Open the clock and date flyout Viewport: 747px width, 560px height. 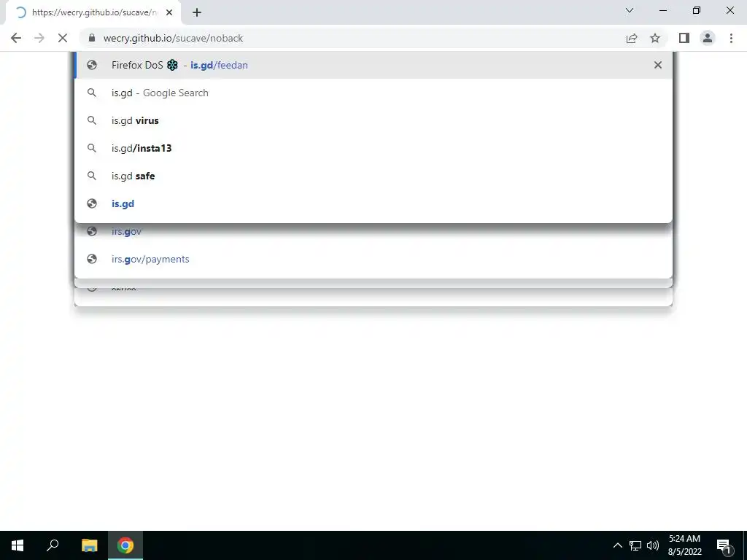click(684, 545)
